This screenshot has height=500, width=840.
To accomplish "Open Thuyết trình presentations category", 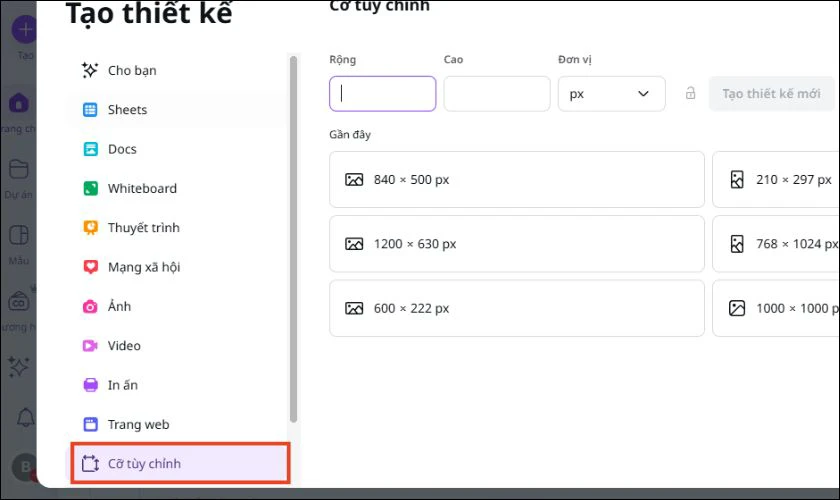I will (176, 228).
